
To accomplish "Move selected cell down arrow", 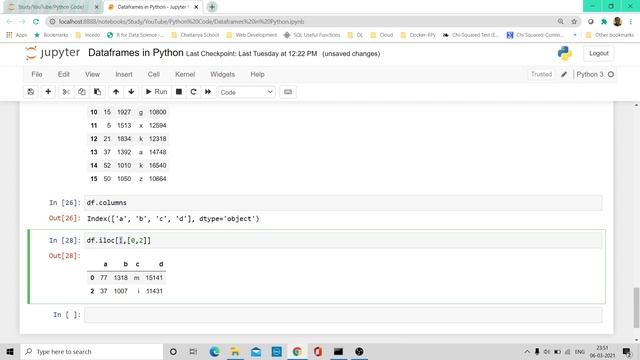I will [131, 92].
